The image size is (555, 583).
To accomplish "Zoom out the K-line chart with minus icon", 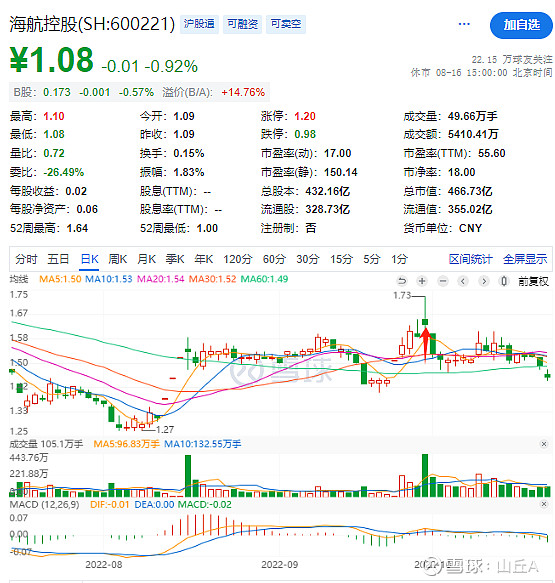I will coord(443,281).
